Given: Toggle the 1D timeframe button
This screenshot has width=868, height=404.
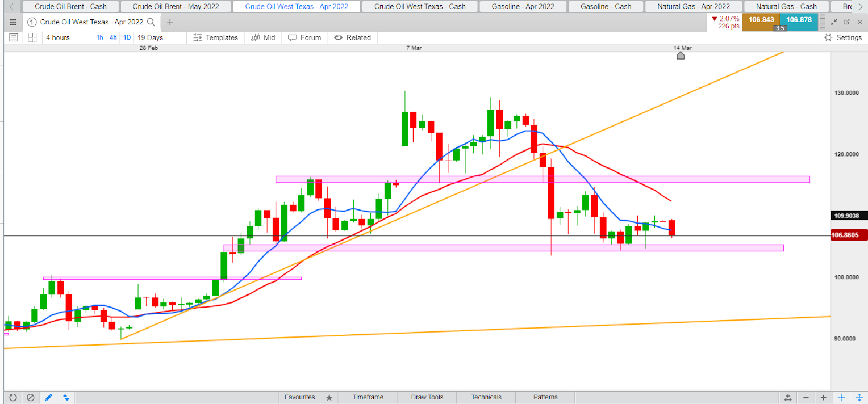Looking at the screenshot, I should tap(127, 37).
